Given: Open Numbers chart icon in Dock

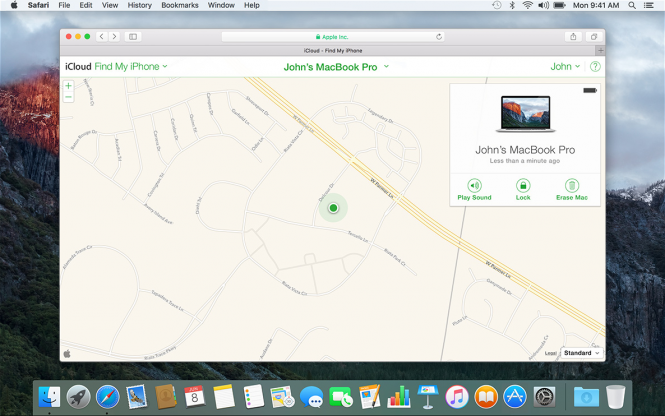Looking at the screenshot, I should (x=399, y=397).
